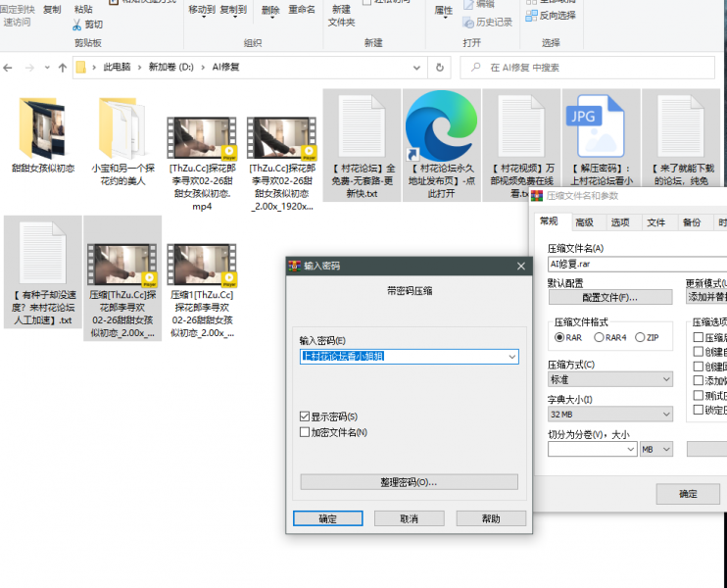Enable the 加密文件名 checkbox
The width and height of the screenshot is (727, 588).
[305, 432]
